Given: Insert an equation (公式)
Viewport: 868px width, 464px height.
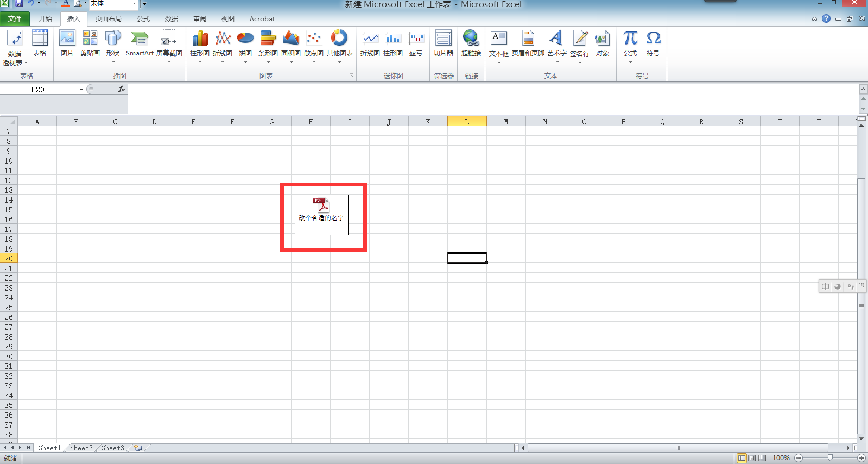Looking at the screenshot, I should tap(630, 47).
